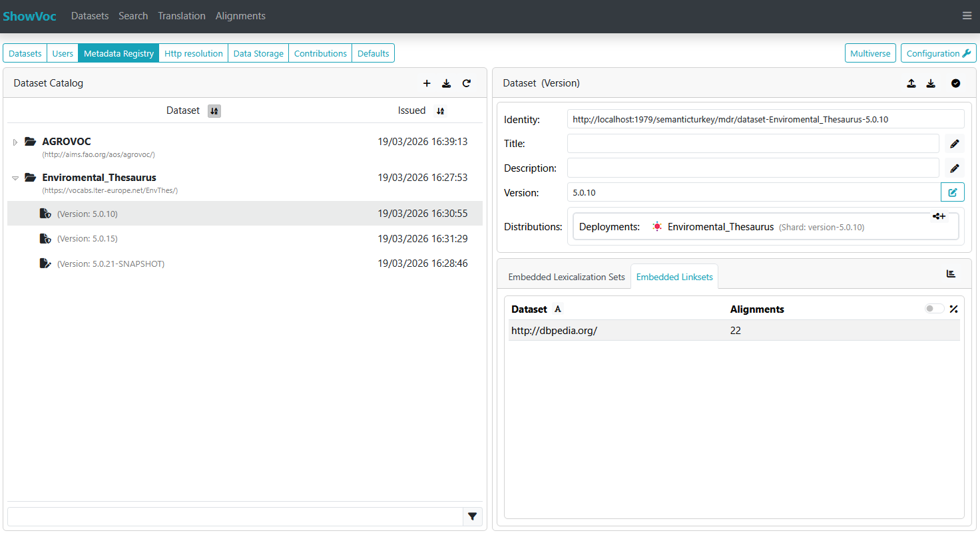
Task: Click into the Description input field
Action: point(753,168)
